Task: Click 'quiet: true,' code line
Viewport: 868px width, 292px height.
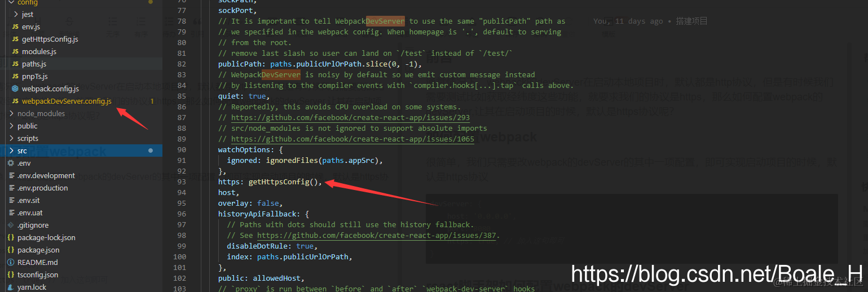Action: tap(244, 96)
